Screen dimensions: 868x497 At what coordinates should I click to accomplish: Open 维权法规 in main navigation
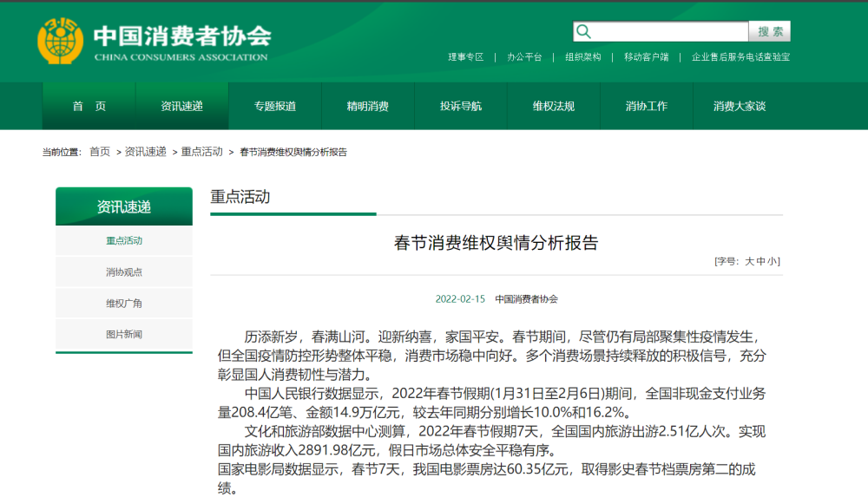pos(554,107)
